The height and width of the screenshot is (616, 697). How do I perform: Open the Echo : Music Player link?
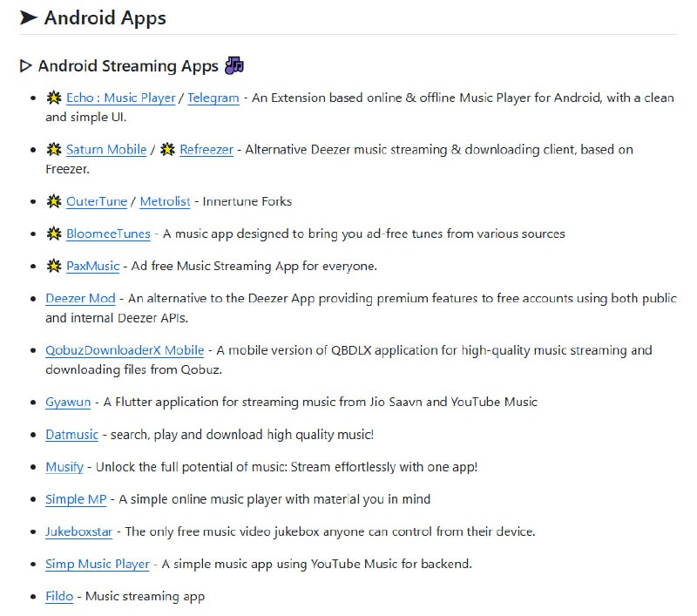[120, 98]
